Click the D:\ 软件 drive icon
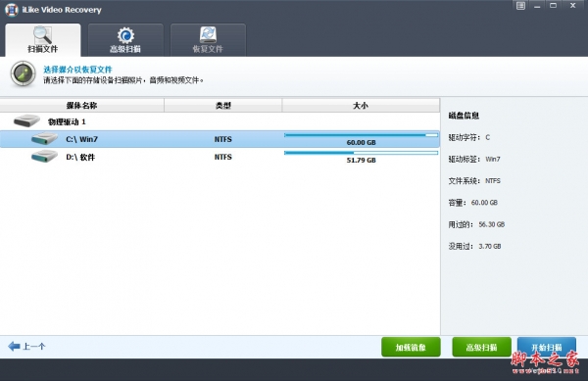 click(x=44, y=156)
